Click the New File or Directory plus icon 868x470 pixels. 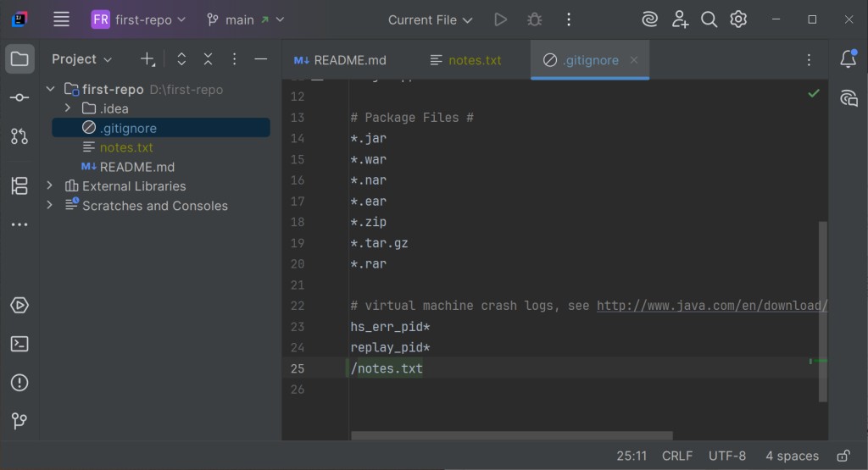pyautogui.click(x=147, y=59)
